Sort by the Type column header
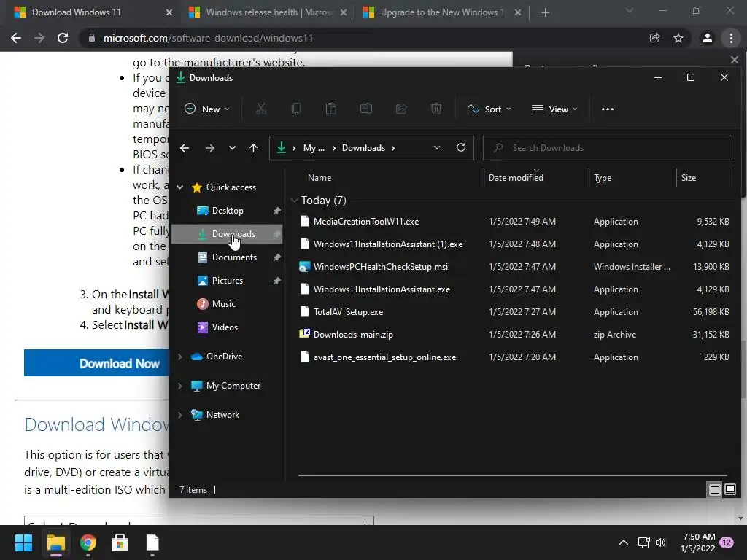This screenshot has height=560, width=747. pyautogui.click(x=632, y=178)
